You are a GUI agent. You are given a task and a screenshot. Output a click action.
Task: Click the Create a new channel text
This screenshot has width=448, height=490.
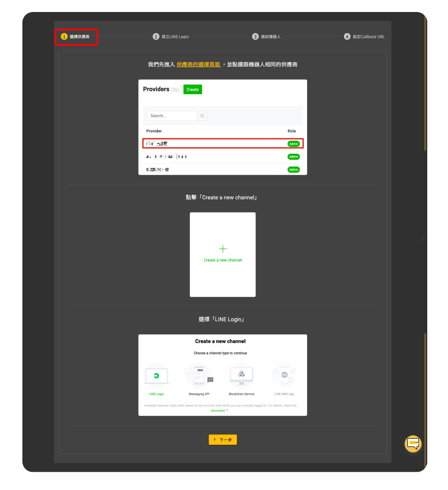[x=223, y=260]
